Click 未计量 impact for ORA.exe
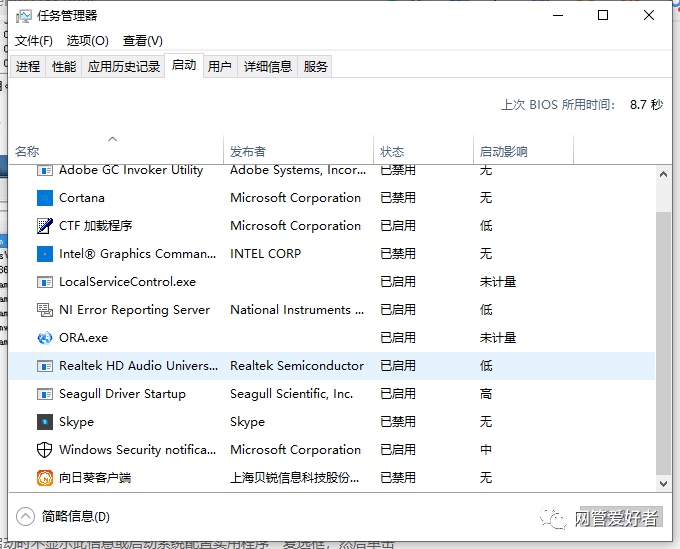This screenshot has height=549, width=680. coord(498,338)
